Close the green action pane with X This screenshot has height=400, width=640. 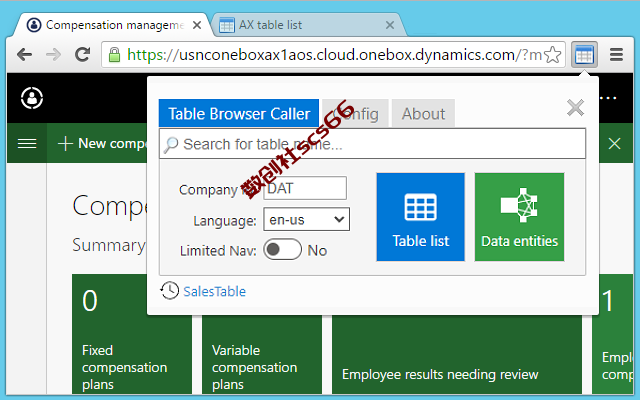[614, 143]
